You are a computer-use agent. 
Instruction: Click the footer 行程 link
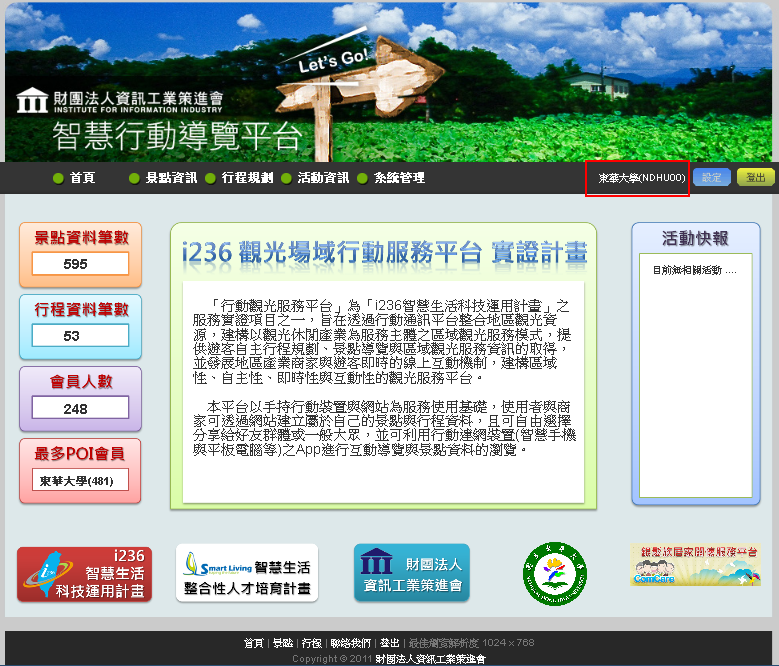[312, 643]
